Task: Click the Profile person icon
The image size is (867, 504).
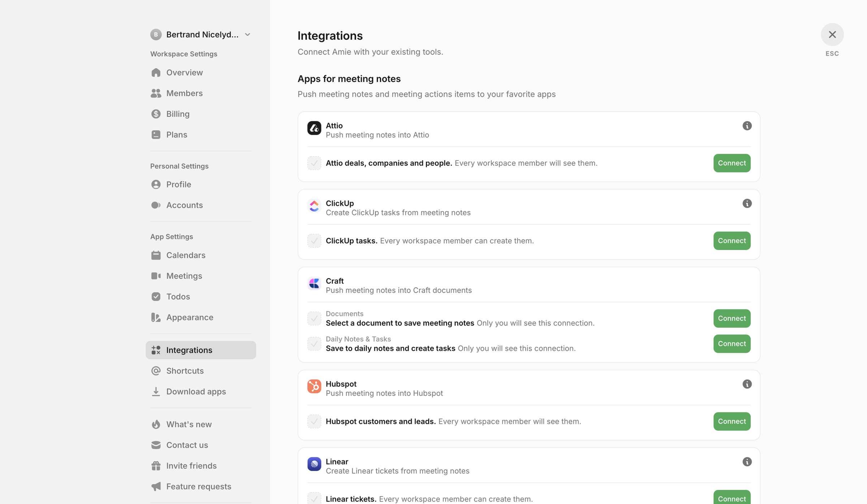Action: (x=156, y=184)
